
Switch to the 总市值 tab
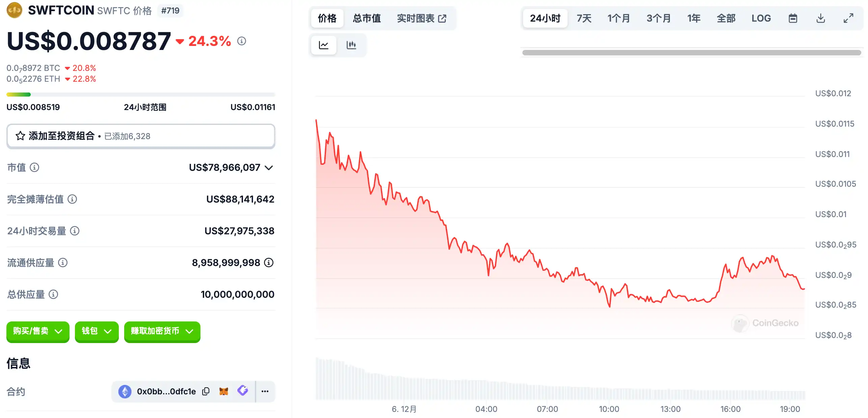[x=367, y=18]
